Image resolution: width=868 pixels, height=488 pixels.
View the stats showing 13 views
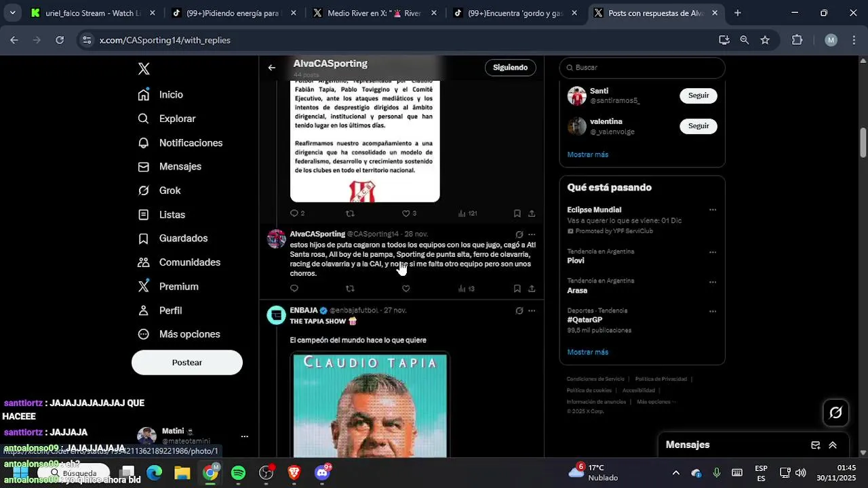466,289
